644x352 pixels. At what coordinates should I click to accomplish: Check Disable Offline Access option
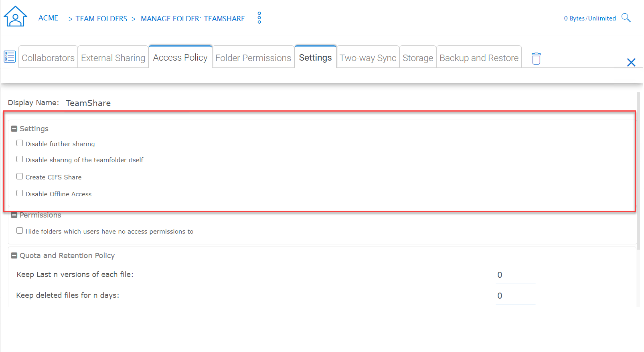point(20,193)
